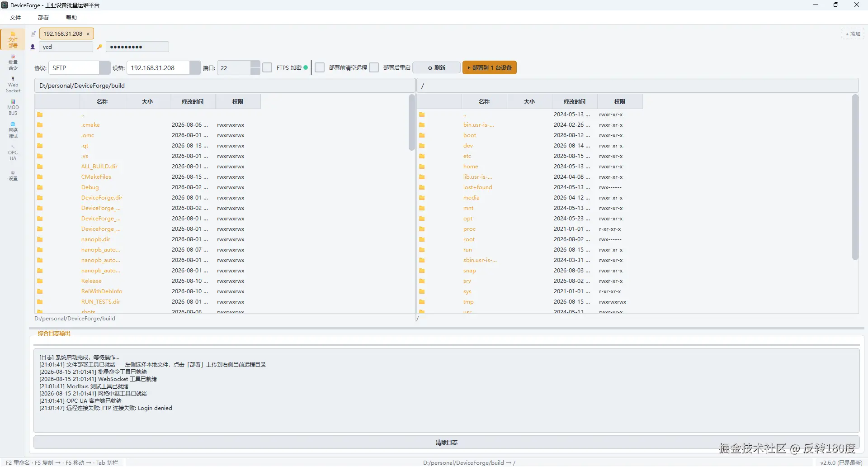This screenshot has height=467, width=868.
Task: Click the folder icon for Debug row
Action: tap(40, 187)
